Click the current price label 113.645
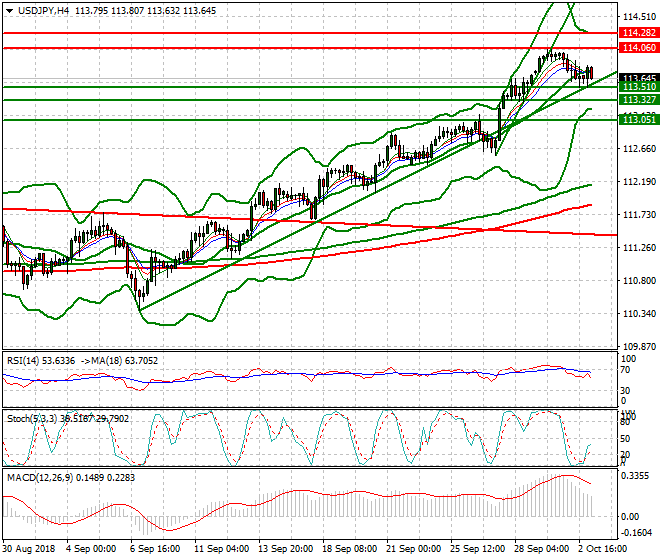 click(x=639, y=78)
